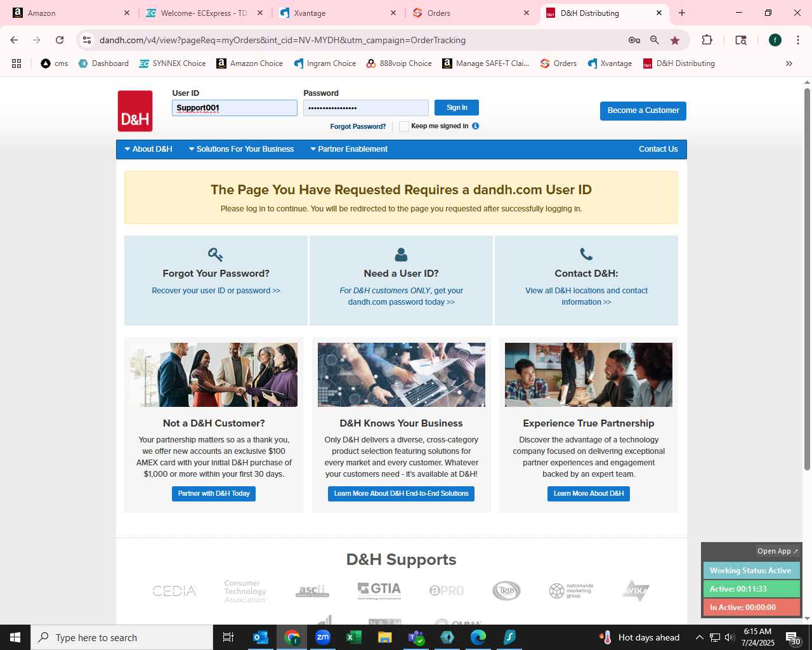Click the office team photo thumbnail
The width and height of the screenshot is (812, 650).
(x=589, y=375)
